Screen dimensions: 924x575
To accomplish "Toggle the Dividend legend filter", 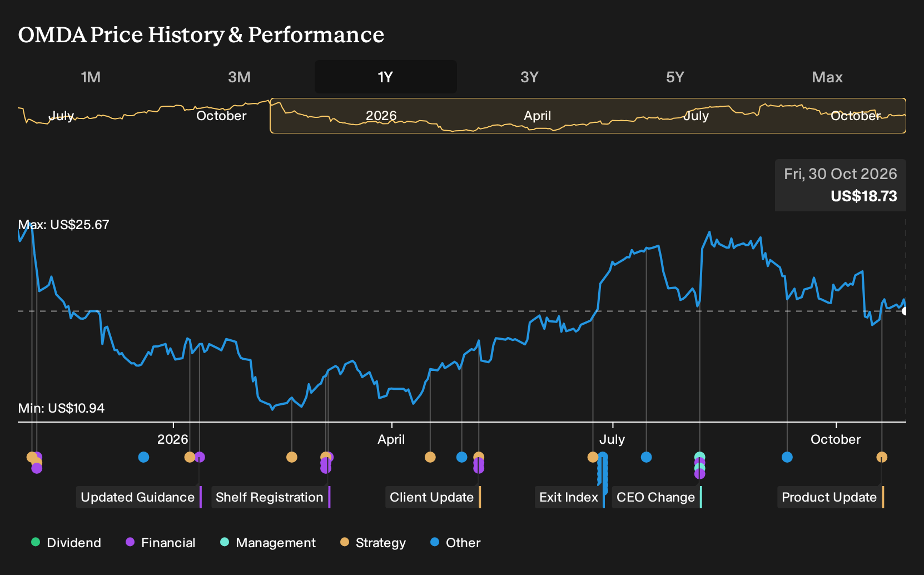I will 66,542.
